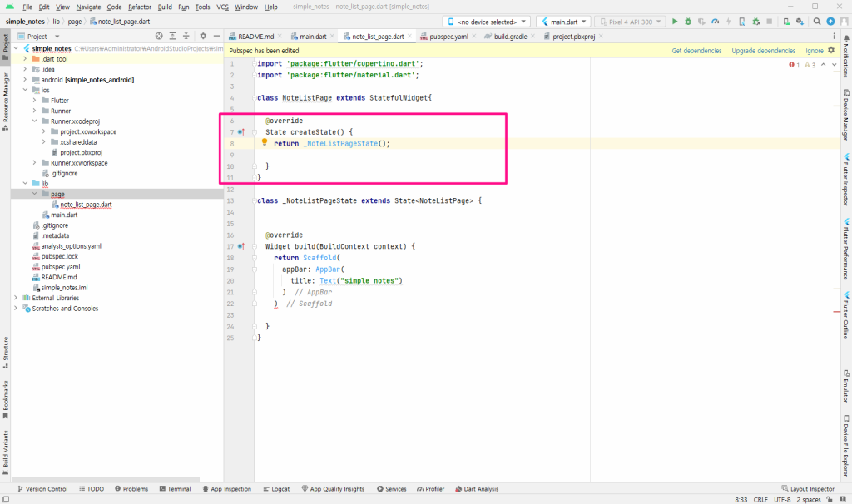This screenshot has width=852, height=504.
Task: Select main.dart in project tree
Action: tap(63, 215)
